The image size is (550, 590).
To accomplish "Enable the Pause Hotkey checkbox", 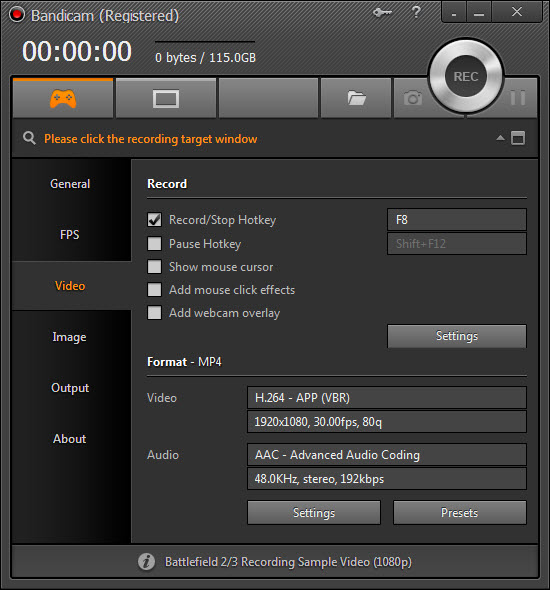I will (154, 243).
